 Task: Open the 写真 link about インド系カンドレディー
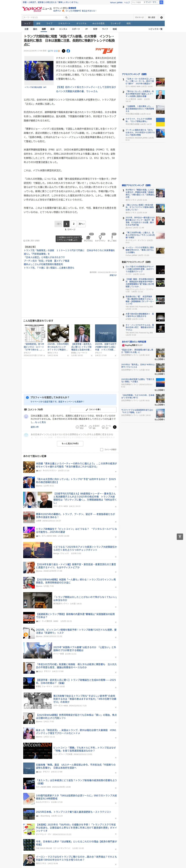coord(86,89)
